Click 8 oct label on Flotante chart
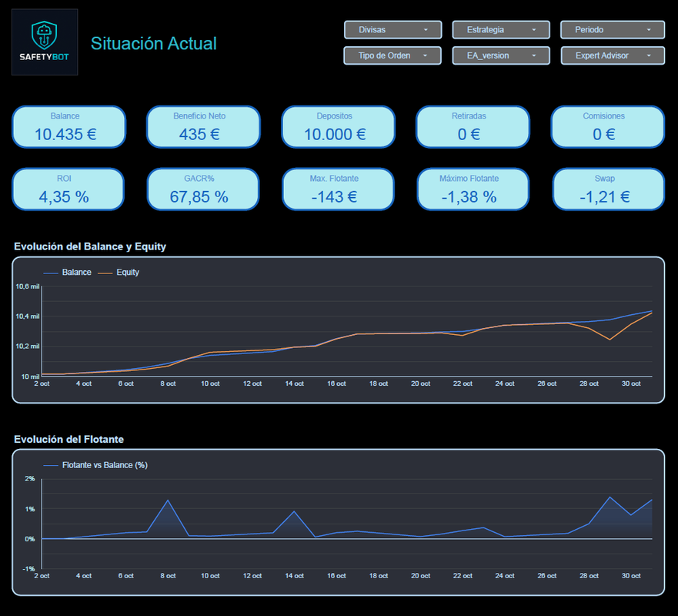Image resolution: width=678 pixels, height=616 pixels. (169, 576)
